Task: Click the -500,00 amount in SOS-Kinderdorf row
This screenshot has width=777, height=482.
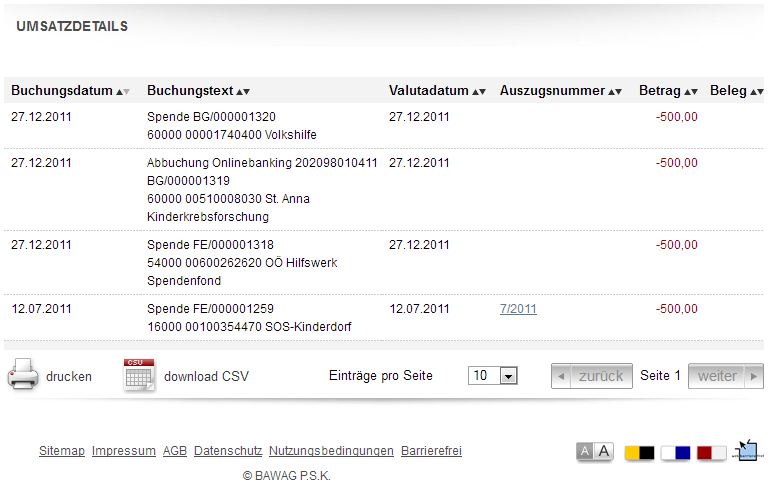Action: (676, 309)
